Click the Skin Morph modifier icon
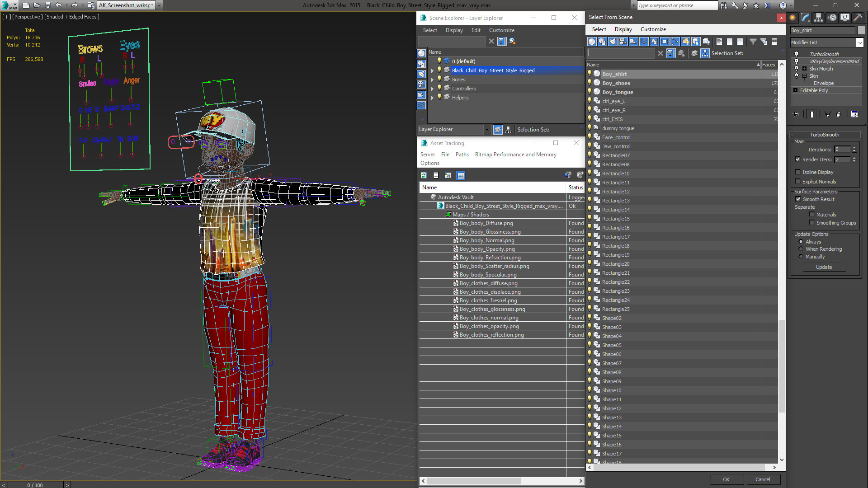The image size is (868, 488). (797, 69)
